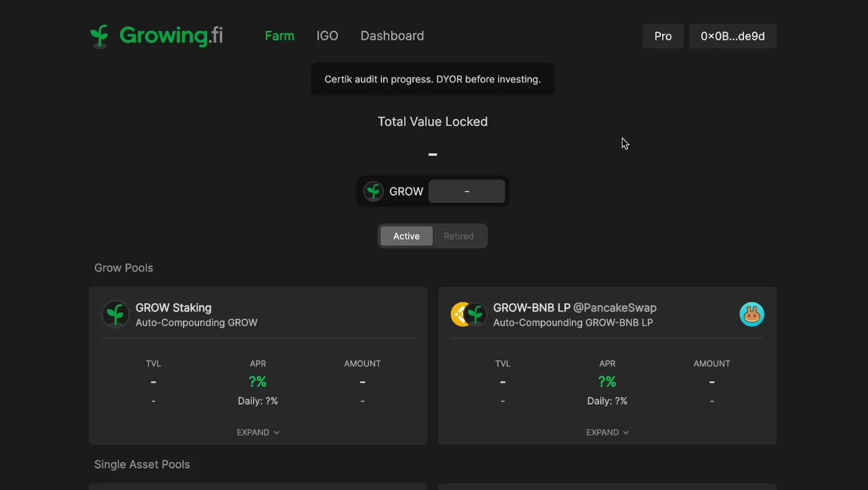The image size is (868, 490).
Task: Expand the GROW Staking pool
Action: (258, 432)
